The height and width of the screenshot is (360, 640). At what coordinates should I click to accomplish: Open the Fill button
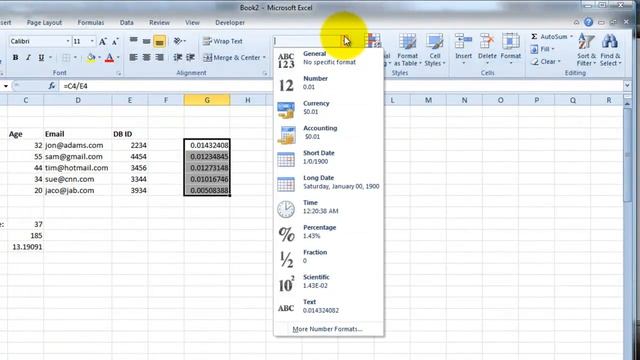[x=542, y=49]
